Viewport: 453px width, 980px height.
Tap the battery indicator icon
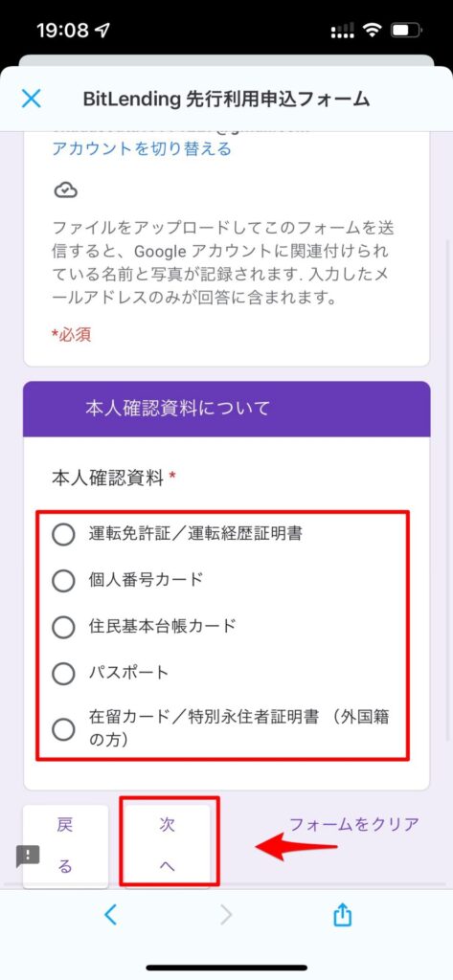[406, 31]
